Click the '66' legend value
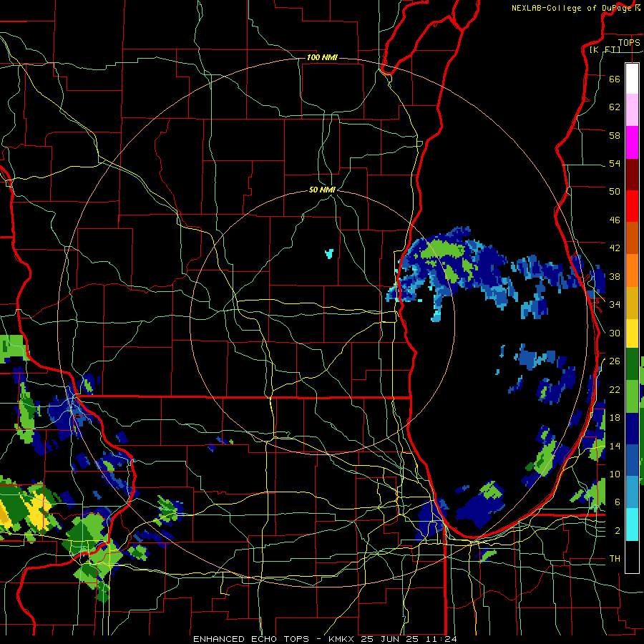This screenshot has width=644, height=644. click(615, 79)
